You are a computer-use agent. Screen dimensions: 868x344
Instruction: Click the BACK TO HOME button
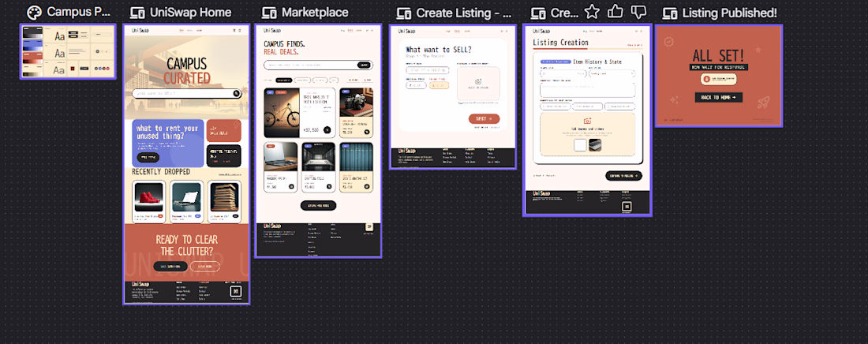(x=718, y=98)
